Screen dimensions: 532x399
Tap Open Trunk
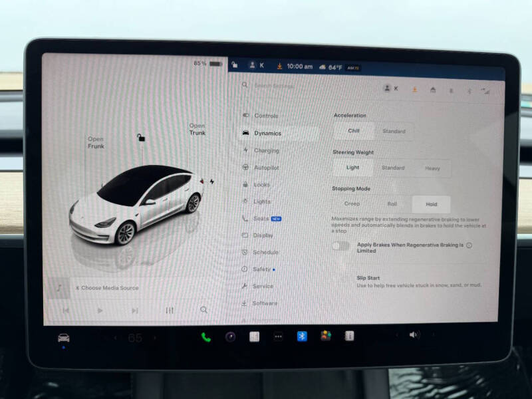(198, 129)
